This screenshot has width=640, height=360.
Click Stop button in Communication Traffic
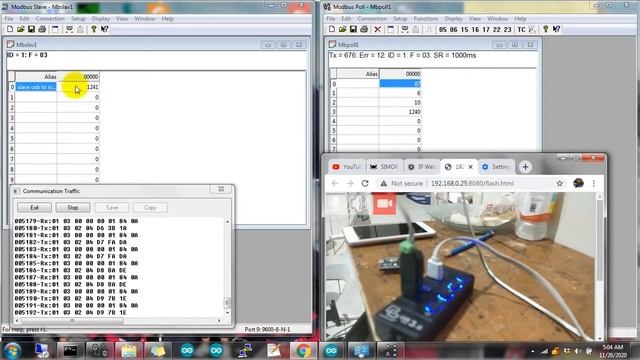click(x=73, y=208)
